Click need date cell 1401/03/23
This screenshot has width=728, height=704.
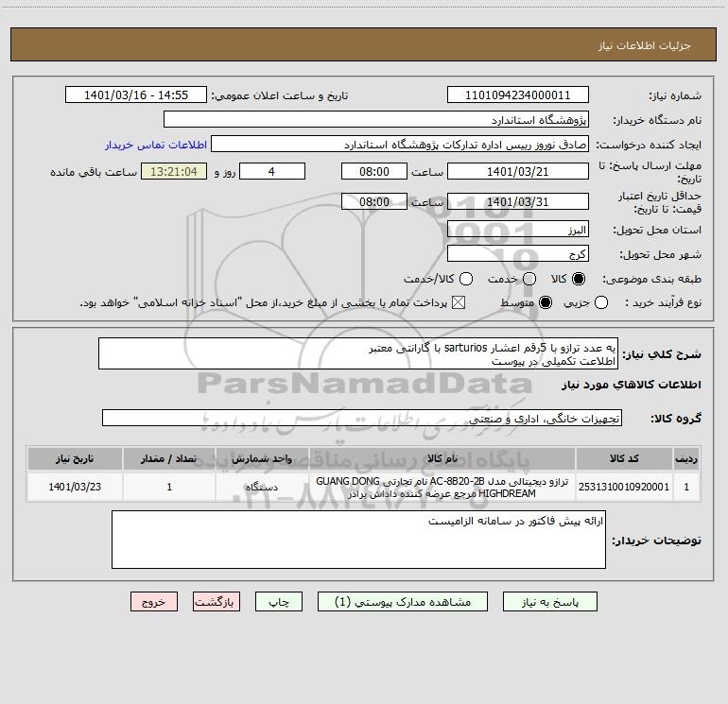tap(75, 487)
